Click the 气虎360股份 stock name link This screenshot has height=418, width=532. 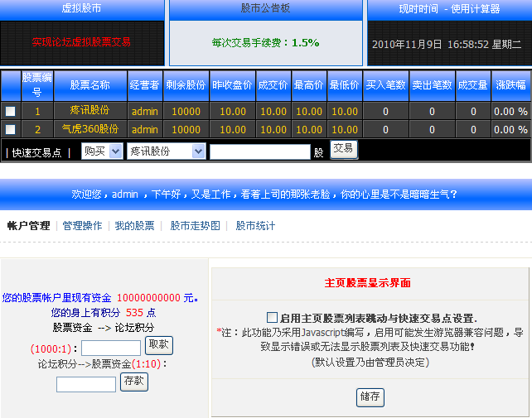pyautogui.click(x=90, y=129)
